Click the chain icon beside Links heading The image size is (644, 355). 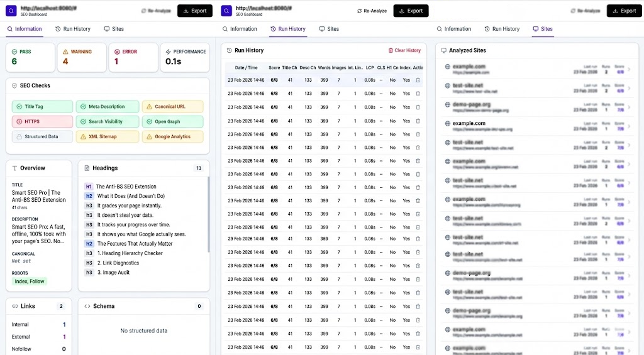[15, 306]
